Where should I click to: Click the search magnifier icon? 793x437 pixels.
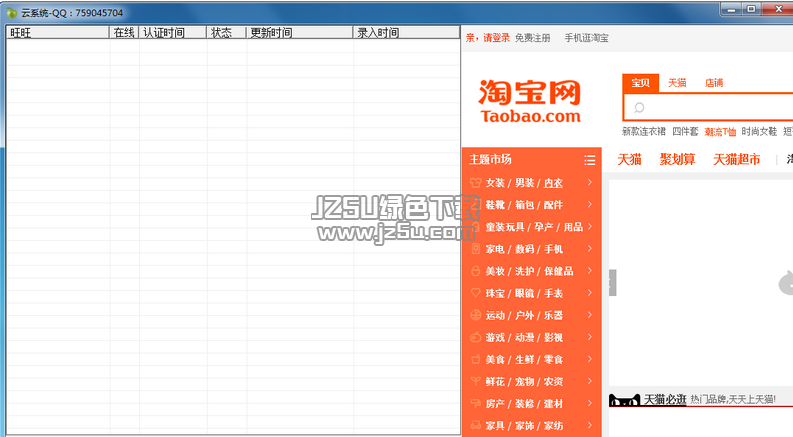(x=639, y=107)
